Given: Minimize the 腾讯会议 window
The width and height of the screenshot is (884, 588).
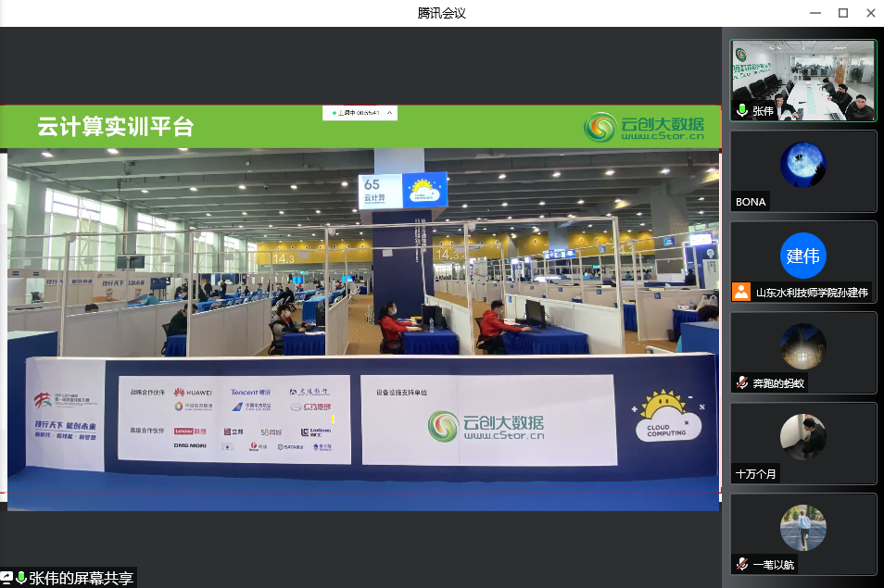Looking at the screenshot, I should [815, 13].
